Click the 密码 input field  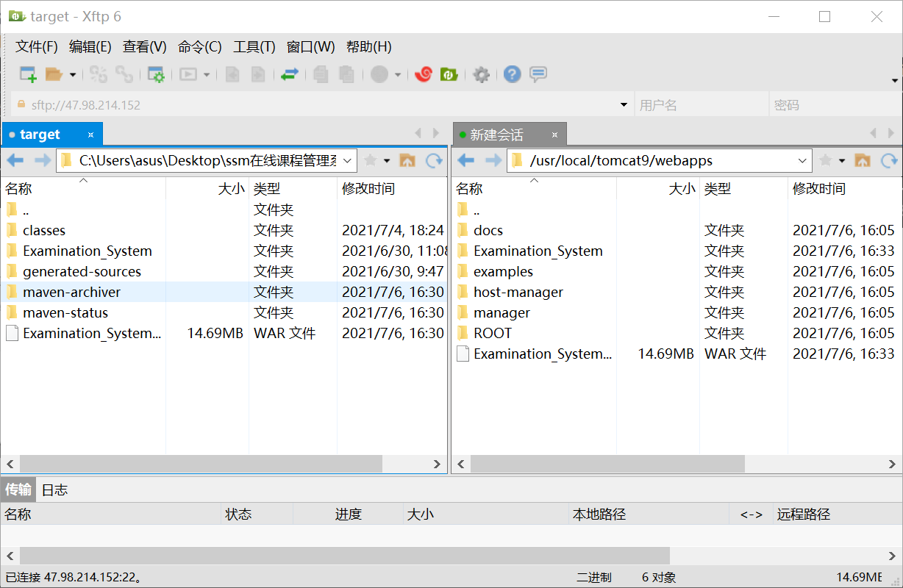click(x=835, y=105)
